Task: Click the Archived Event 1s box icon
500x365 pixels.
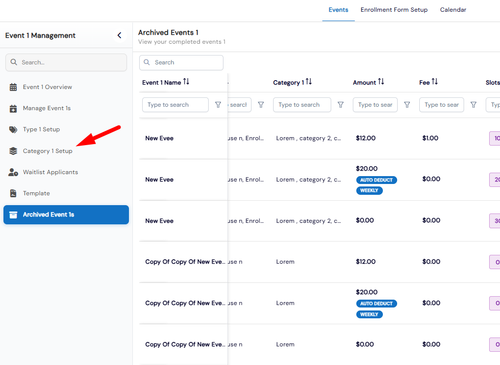Action: tap(13, 215)
